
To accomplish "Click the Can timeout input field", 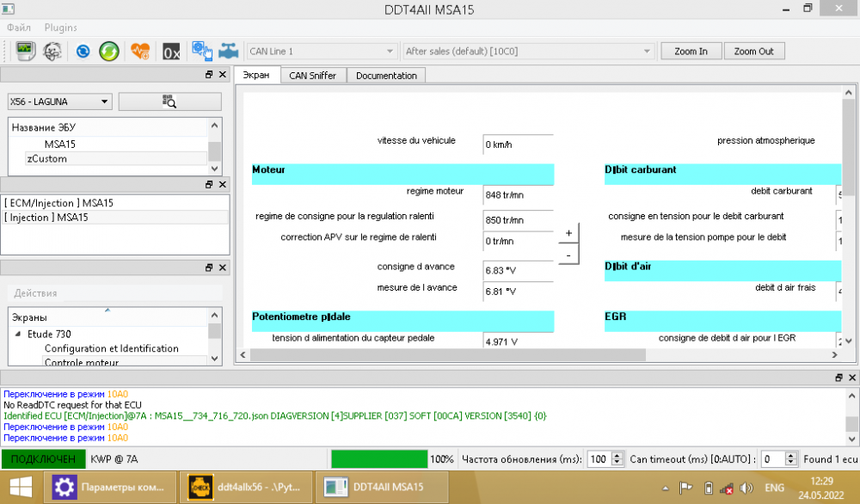I will tap(773, 459).
